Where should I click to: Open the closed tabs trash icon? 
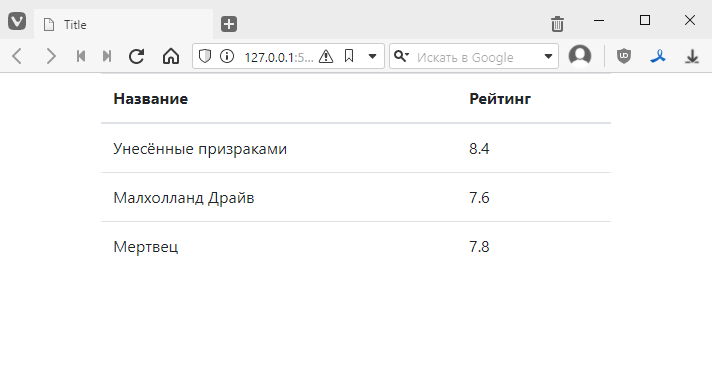pos(557,24)
